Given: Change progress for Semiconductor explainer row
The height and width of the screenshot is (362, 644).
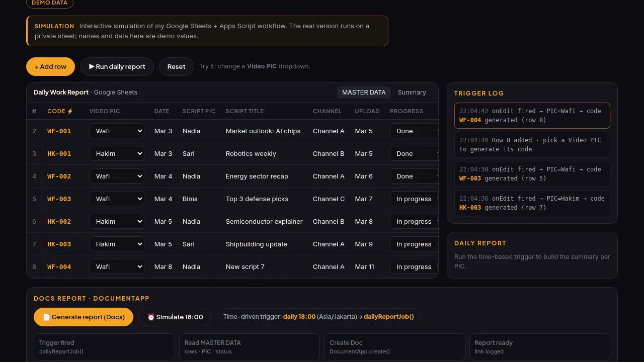Looking at the screenshot, I should (414, 221).
